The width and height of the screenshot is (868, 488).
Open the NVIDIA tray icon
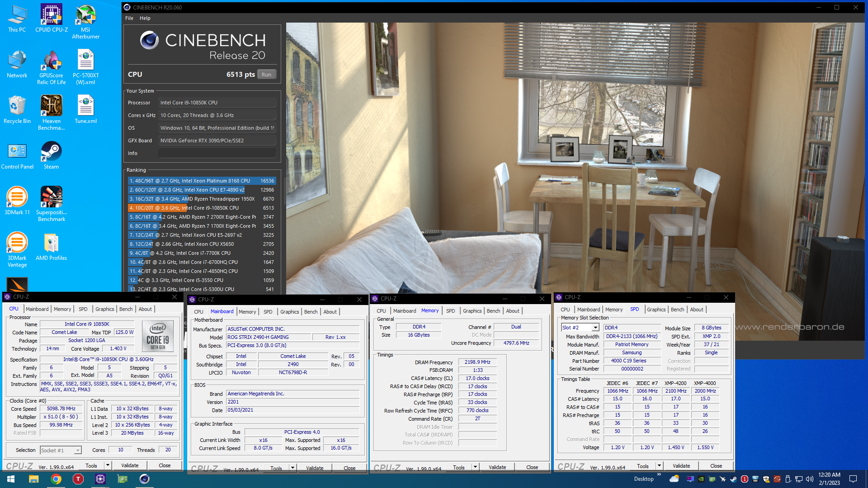701,479
